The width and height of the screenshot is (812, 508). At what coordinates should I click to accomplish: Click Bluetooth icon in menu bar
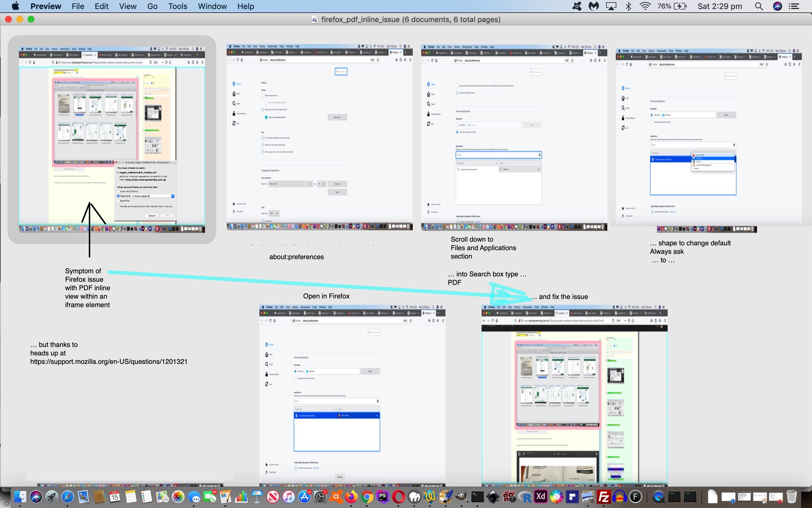[628, 6]
